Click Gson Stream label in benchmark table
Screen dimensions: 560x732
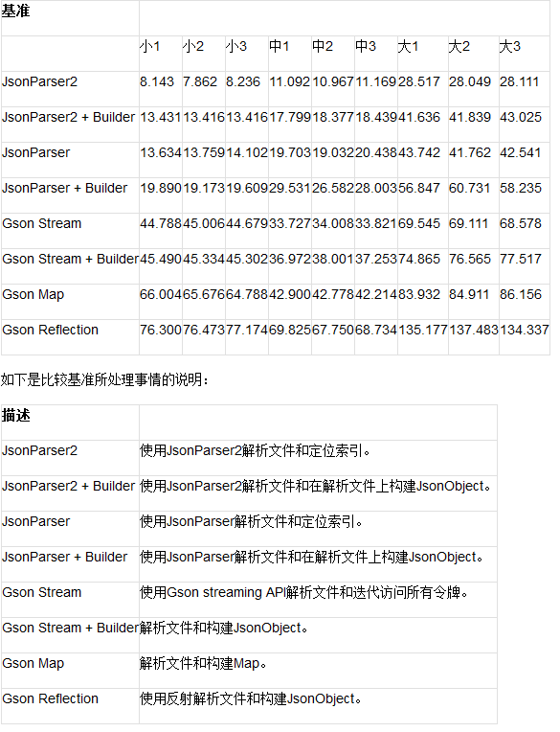coord(41,223)
